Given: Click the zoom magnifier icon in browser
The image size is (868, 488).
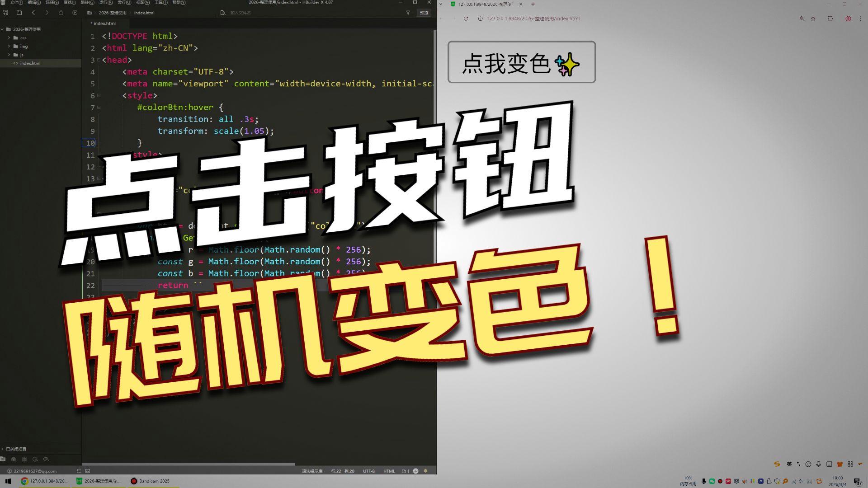Looking at the screenshot, I should pyautogui.click(x=802, y=19).
